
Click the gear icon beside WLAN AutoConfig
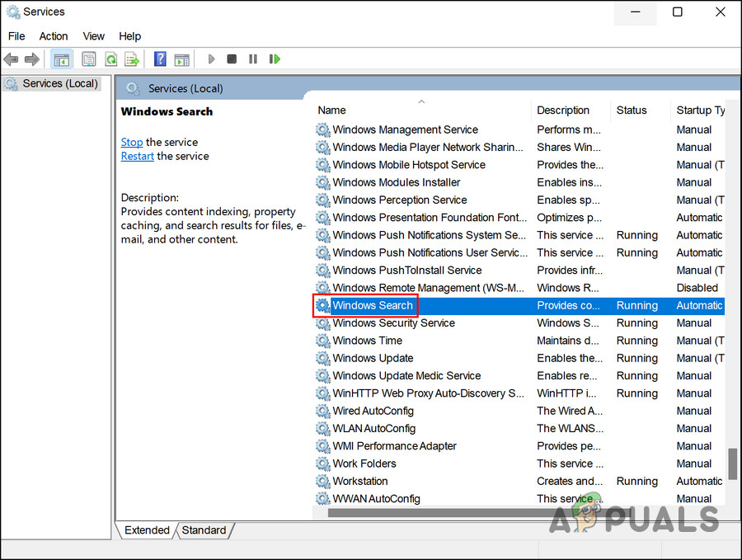pyautogui.click(x=322, y=428)
